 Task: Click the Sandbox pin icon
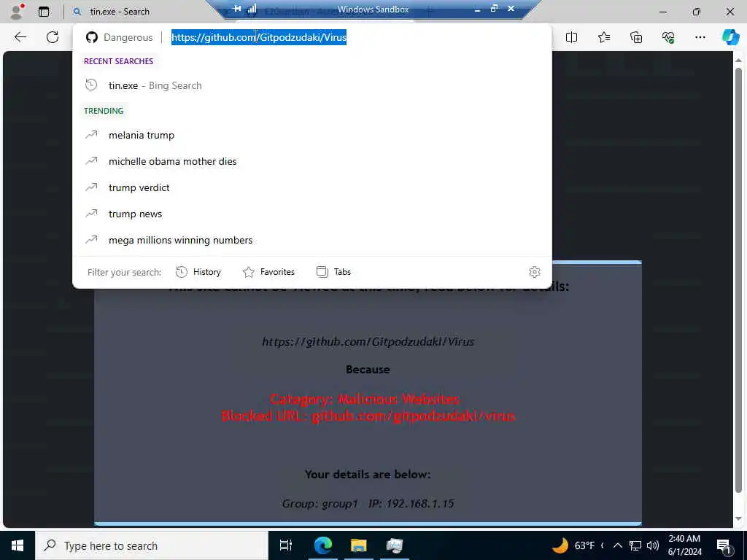coord(237,9)
